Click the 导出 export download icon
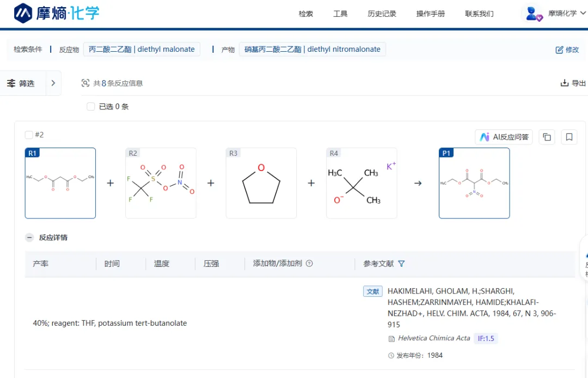588x378 pixels. 565,83
